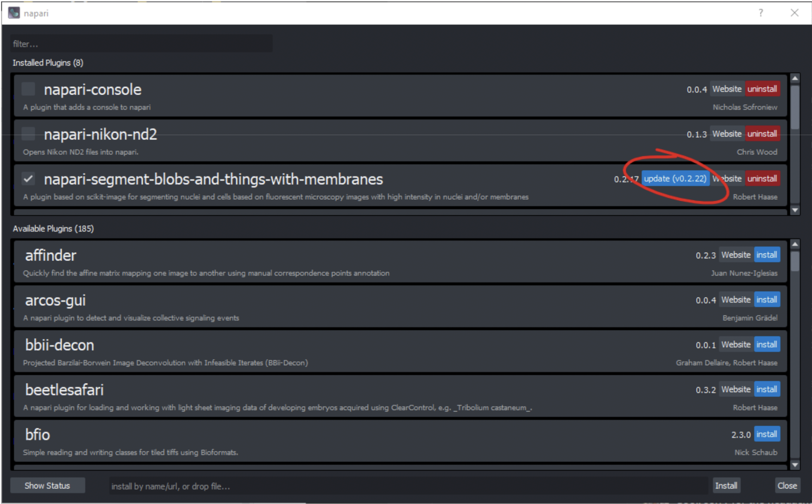Open Website for arcos-gui plugin
The image size is (812, 504).
pyautogui.click(x=736, y=300)
